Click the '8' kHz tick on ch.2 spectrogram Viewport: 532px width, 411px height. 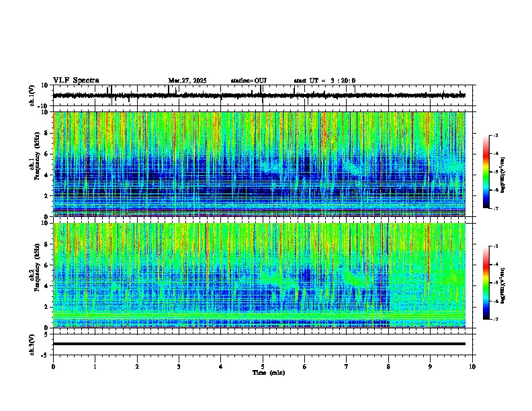pyautogui.click(x=46, y=244)
